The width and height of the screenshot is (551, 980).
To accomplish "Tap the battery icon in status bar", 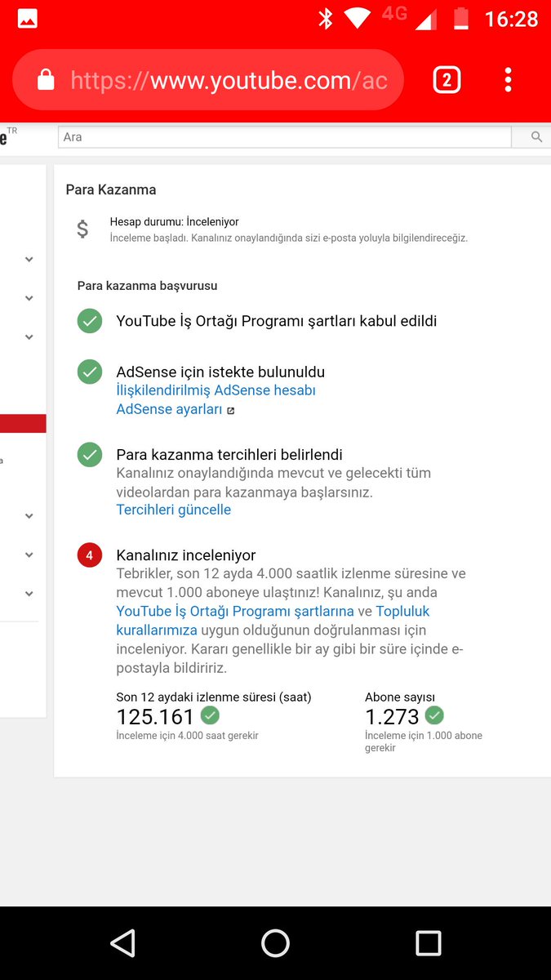I will click(x=461, y=19).
